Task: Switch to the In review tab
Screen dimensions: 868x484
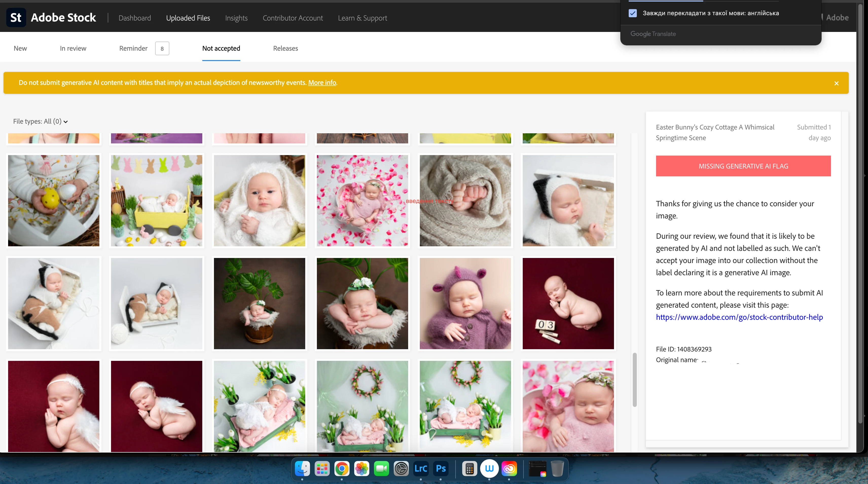Action: click(x=73, y=48)
